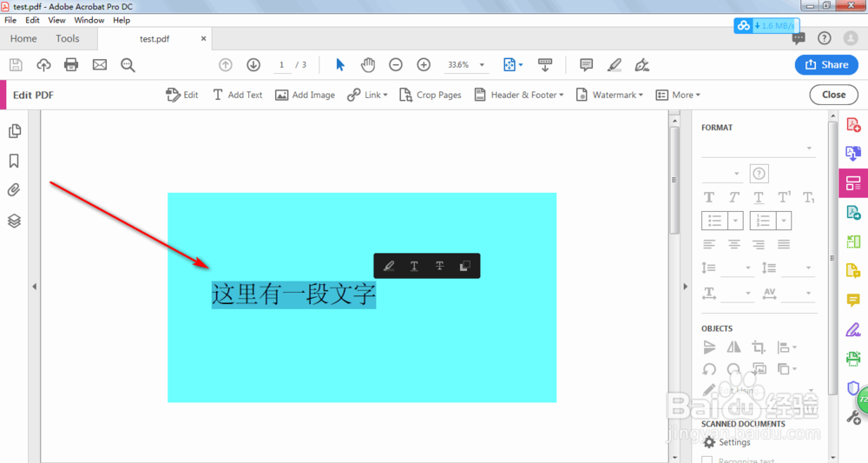Open the Sign document pen icon
This screenshot has height=463, width=868.
click(641, 65)
